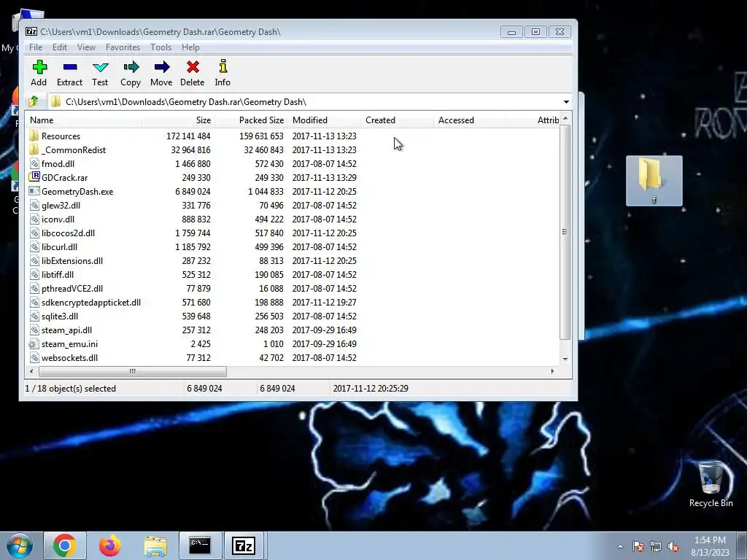Screen dimensions: 747x560
Task: Click the horizontal scrollbar thumb
Action: (133, 371)
